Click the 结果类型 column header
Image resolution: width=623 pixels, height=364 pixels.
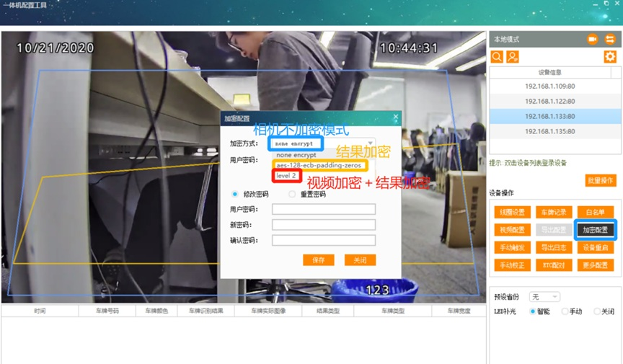pos(328,311)
